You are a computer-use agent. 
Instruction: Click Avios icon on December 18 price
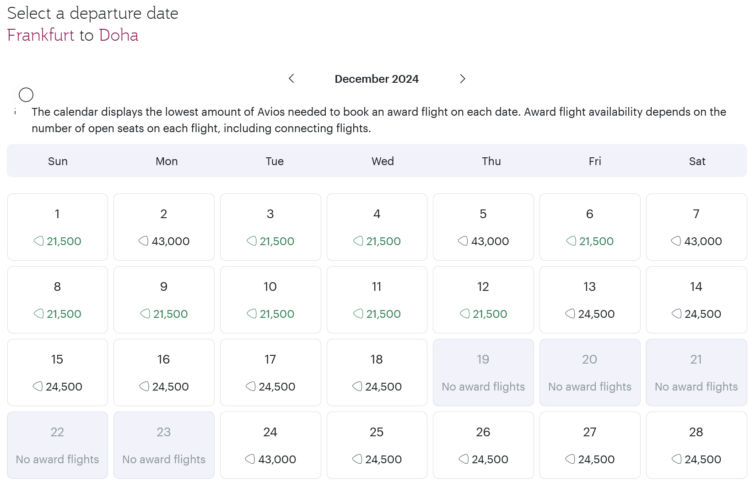point(357,387)
